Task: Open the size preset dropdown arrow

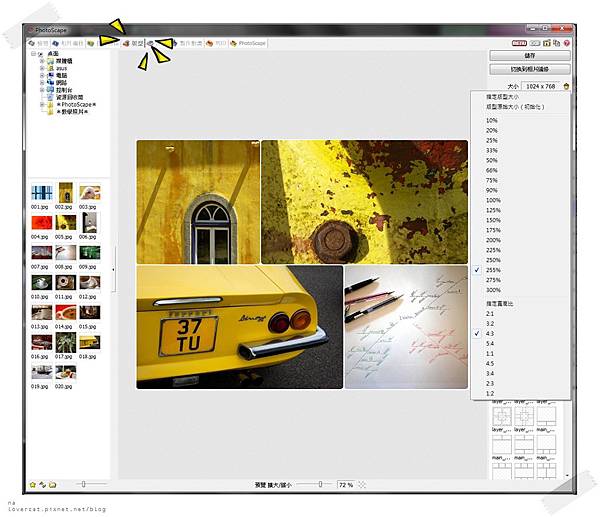Action: point(568,86)
